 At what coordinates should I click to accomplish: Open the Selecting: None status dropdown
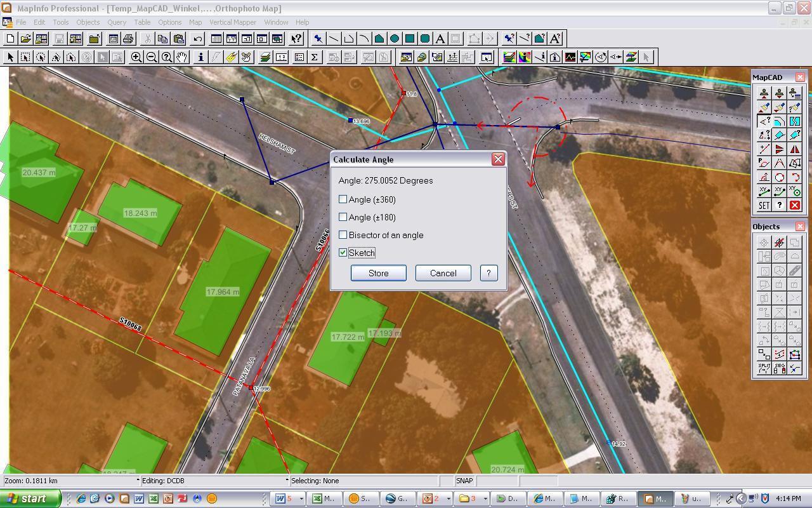[x=364, y=481]
